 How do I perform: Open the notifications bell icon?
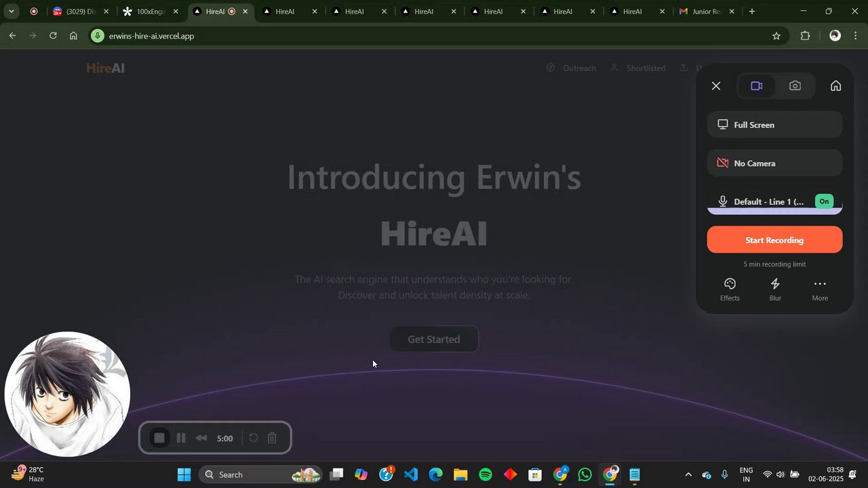(x=853, y=474)
